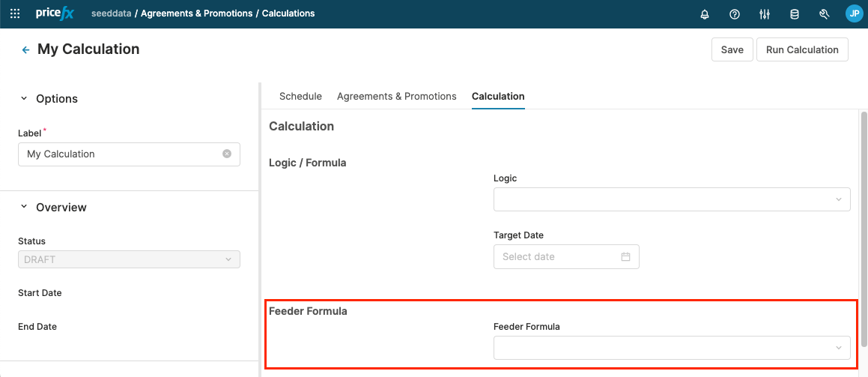Collapse the Options section
Viewport: 868px width, 377px height.
click(24, 99)
